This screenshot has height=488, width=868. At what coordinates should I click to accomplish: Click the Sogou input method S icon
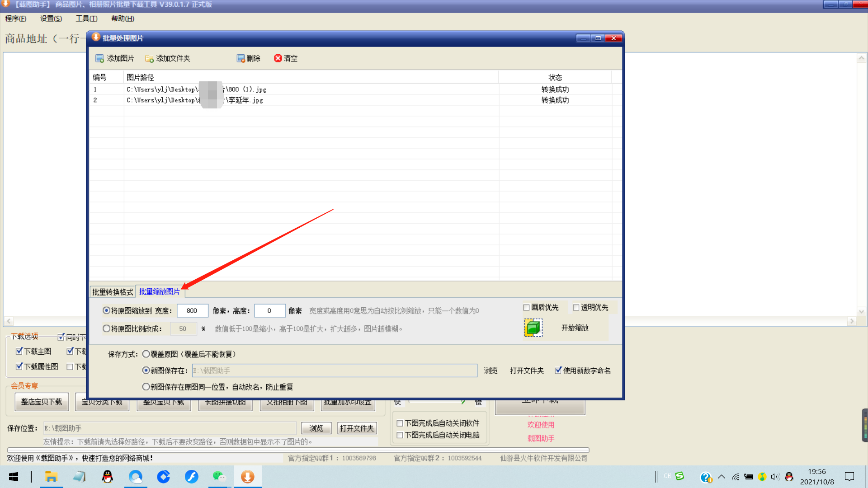679,476
